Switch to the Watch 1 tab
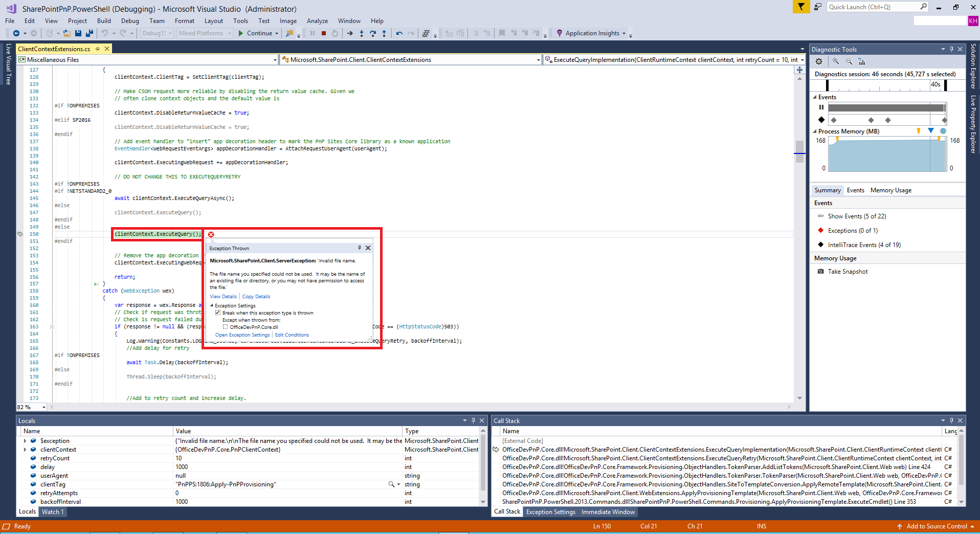This screenshot has width=980, height=534. [x=53, y=511]
